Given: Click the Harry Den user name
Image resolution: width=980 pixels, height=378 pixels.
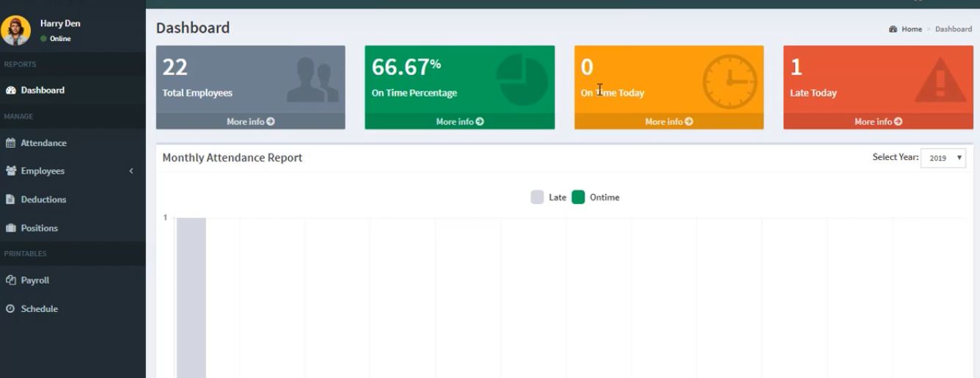Looking at the screenshot, I should coord(60,23).
